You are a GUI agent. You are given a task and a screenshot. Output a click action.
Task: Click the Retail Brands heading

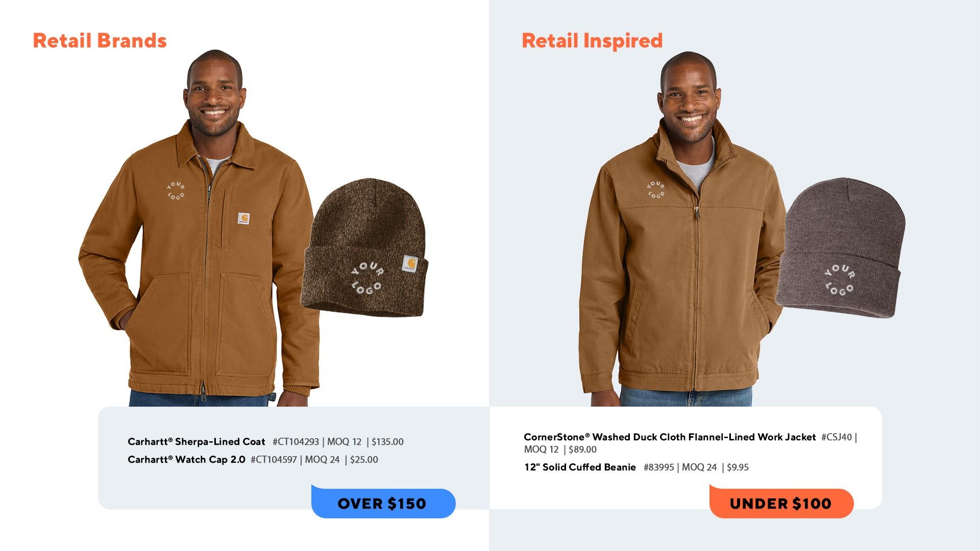point(100,41)
